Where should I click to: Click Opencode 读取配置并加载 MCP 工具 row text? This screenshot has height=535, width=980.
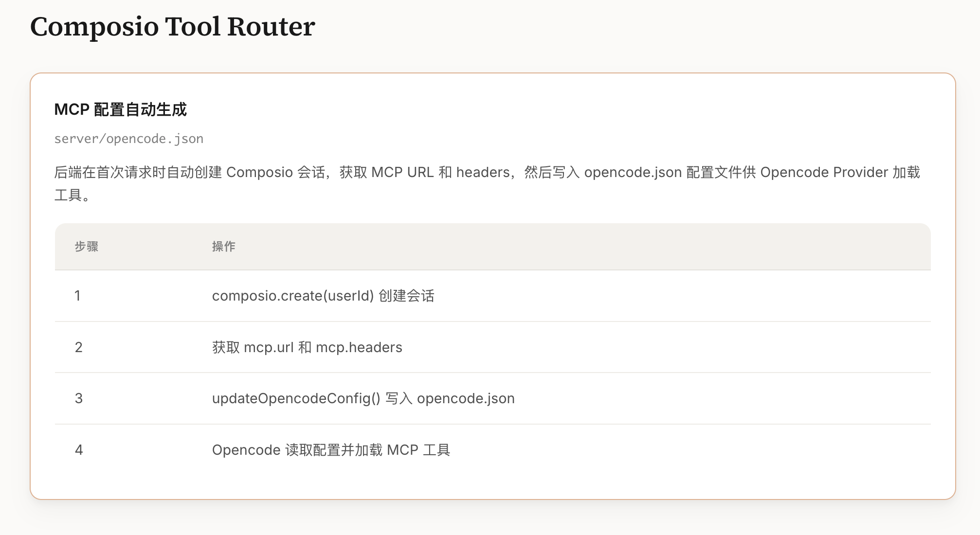331,450
